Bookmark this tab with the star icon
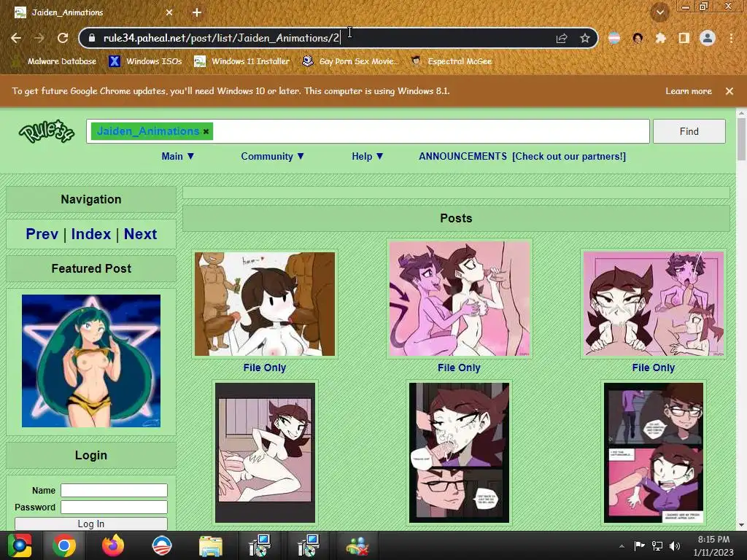Screen dimensions: 747x560 pyautogui.click(x=585, y=38)
